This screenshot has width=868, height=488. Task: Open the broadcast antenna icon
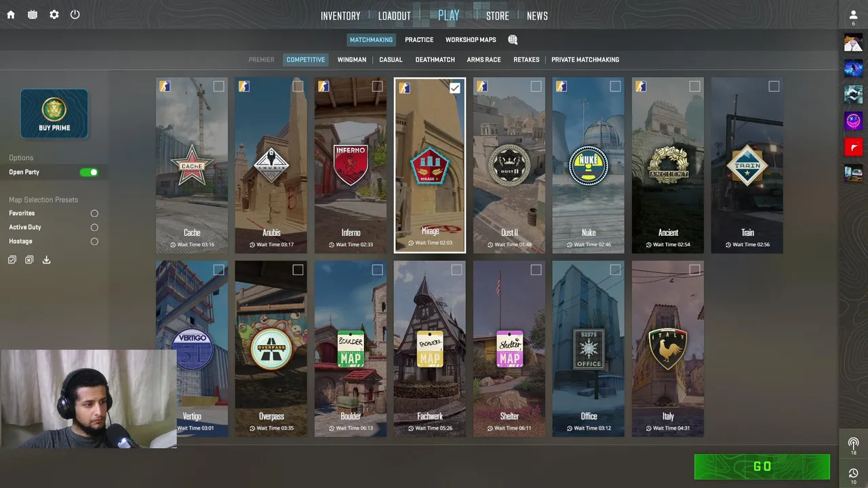(x=853, y=443)
